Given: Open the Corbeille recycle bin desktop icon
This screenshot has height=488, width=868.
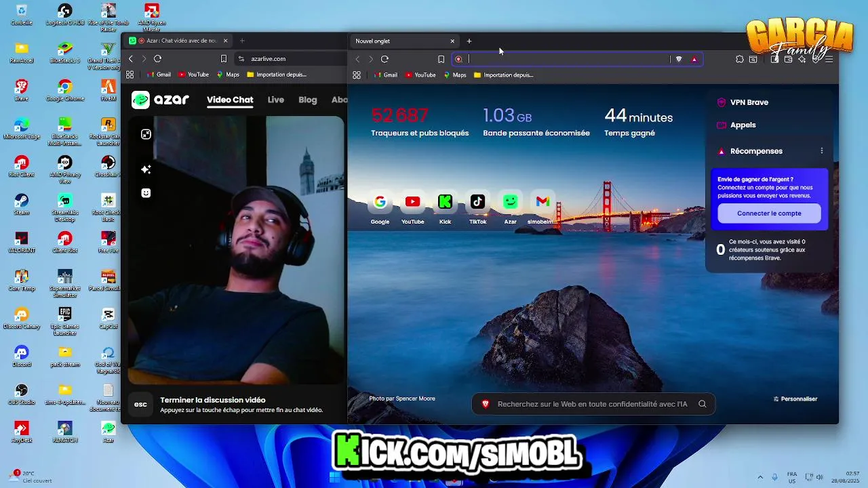Looking at the screenshot, I should coord(21,14).
